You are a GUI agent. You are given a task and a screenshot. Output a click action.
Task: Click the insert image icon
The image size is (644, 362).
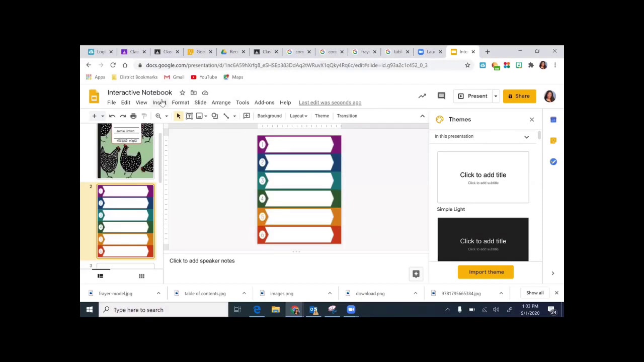[199, 116]
